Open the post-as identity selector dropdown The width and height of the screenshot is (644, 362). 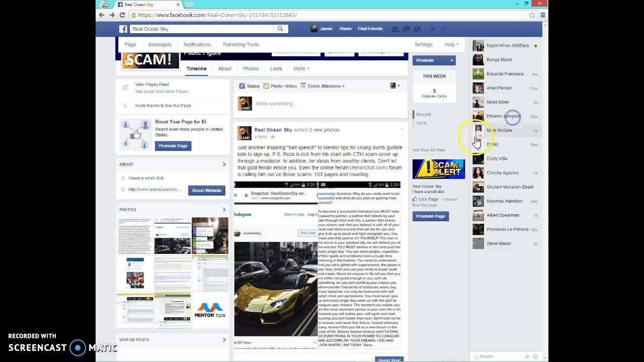coord(395,86)
